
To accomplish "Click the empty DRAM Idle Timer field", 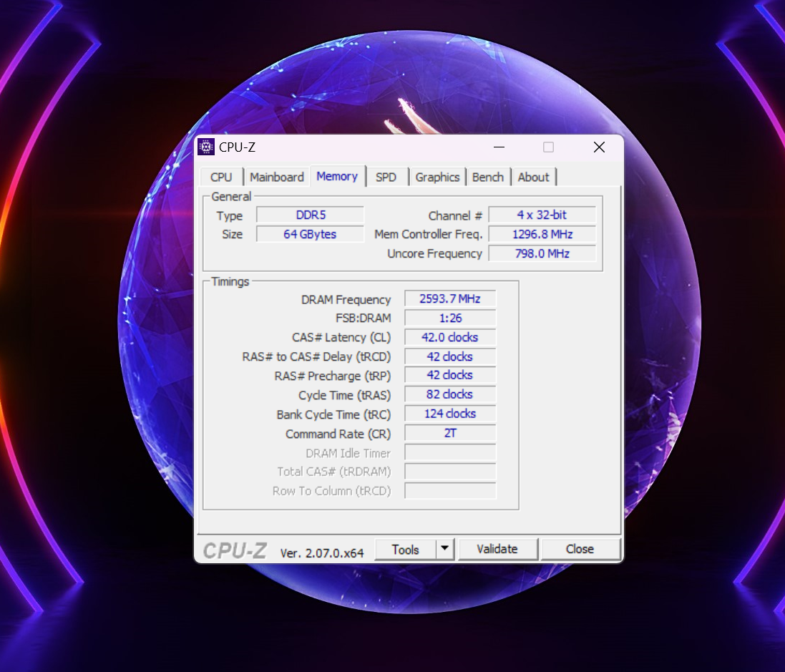I will tap(450, 452).
